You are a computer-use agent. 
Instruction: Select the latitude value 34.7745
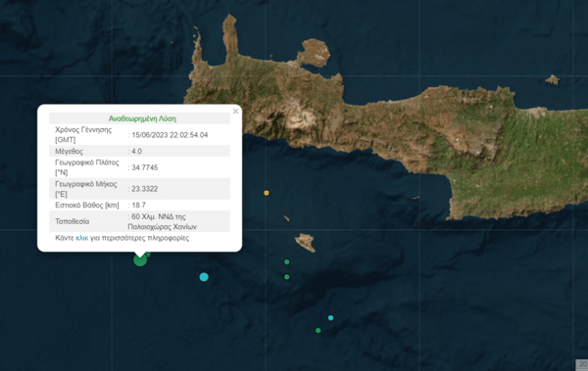(x=145, y=167)
